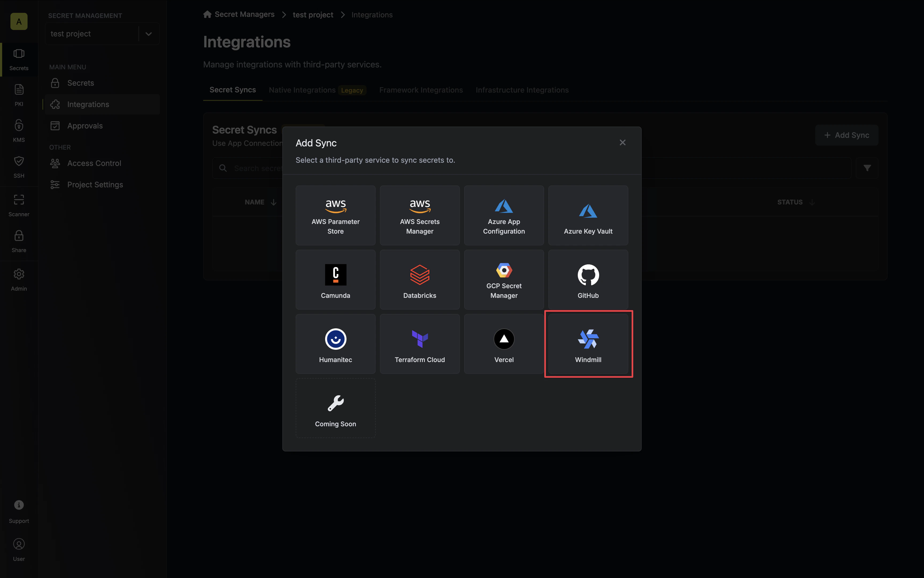Open Access Control menu item
The width and height of the screenshot is (924, 578).
pyautogui.click(x=102, y=163)
